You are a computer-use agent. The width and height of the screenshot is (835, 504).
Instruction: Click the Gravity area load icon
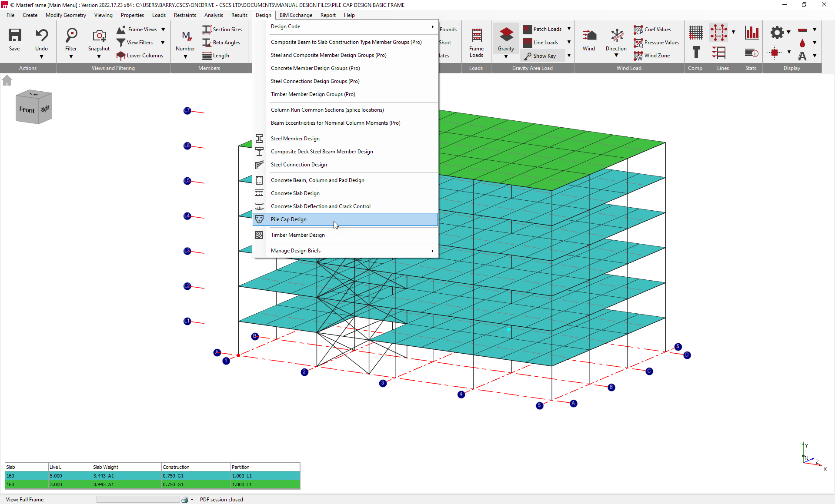click(506, 35)
